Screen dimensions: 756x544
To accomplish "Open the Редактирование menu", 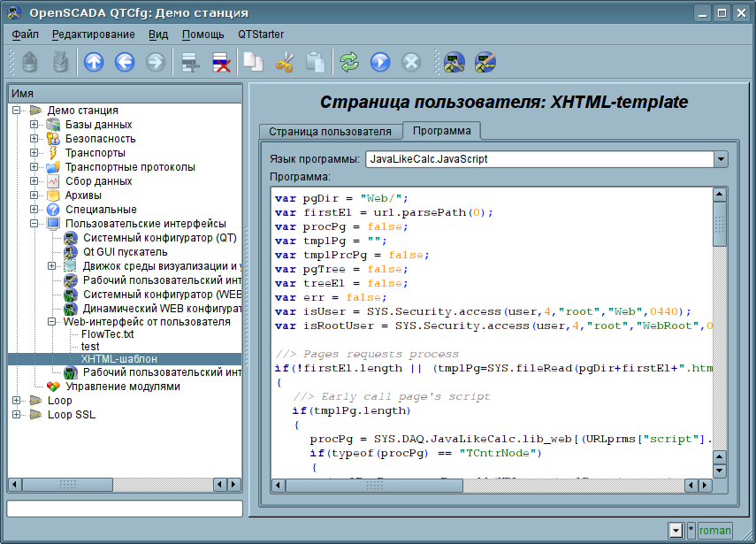I will pos(93,34).
